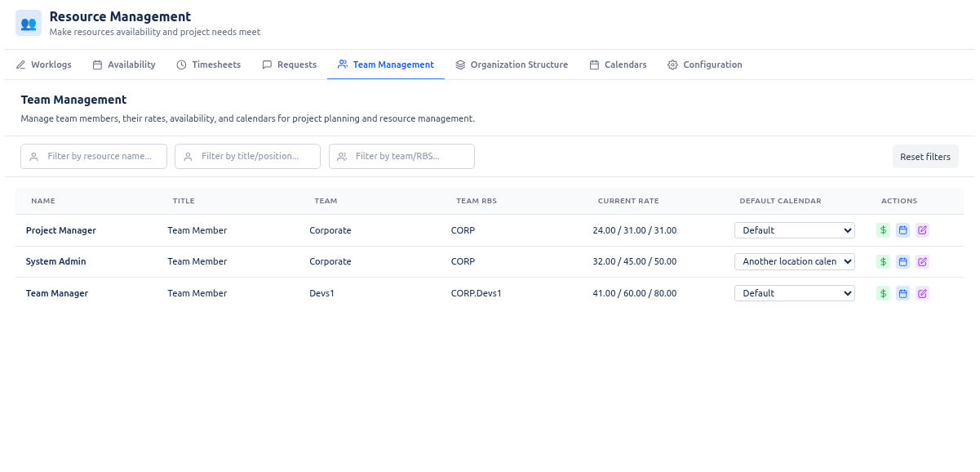Open rate settings for Project Manager
The image size is (980, 472).
883,230
